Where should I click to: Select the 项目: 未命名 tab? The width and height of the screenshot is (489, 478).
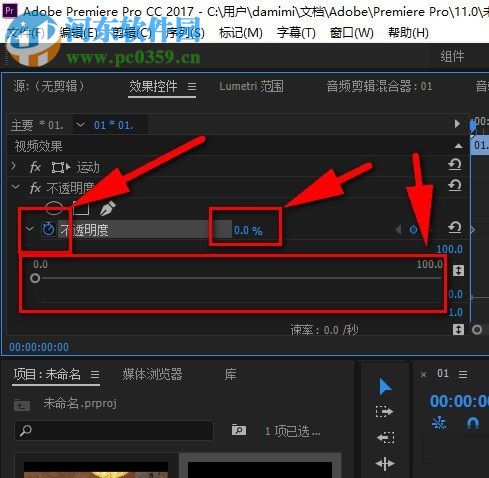[x=47, y=374]
